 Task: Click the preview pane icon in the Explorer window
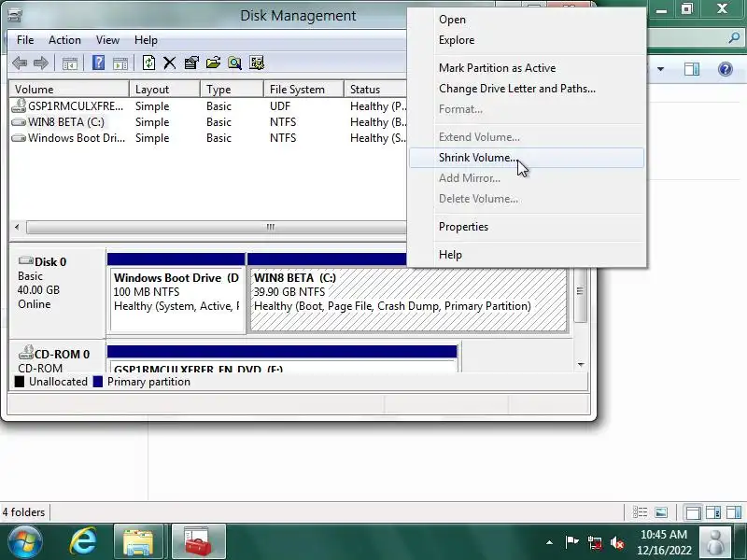tap(692, 69)
